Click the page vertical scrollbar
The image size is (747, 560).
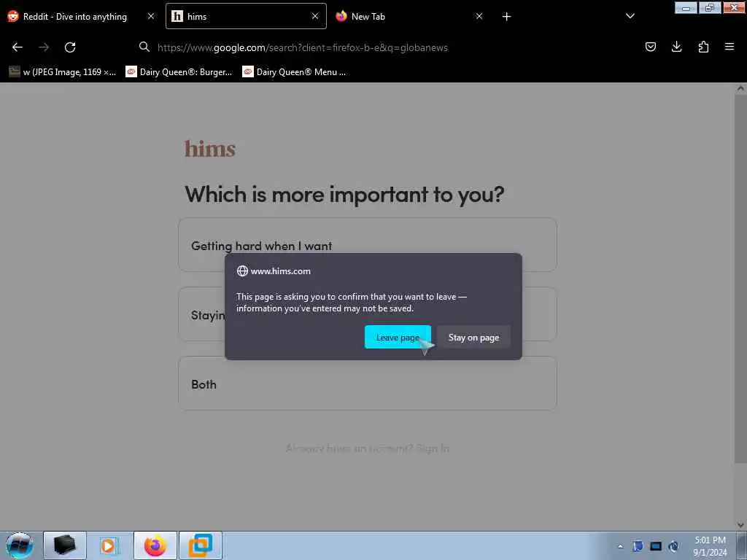pyautogui.click(x=740, y=279)
